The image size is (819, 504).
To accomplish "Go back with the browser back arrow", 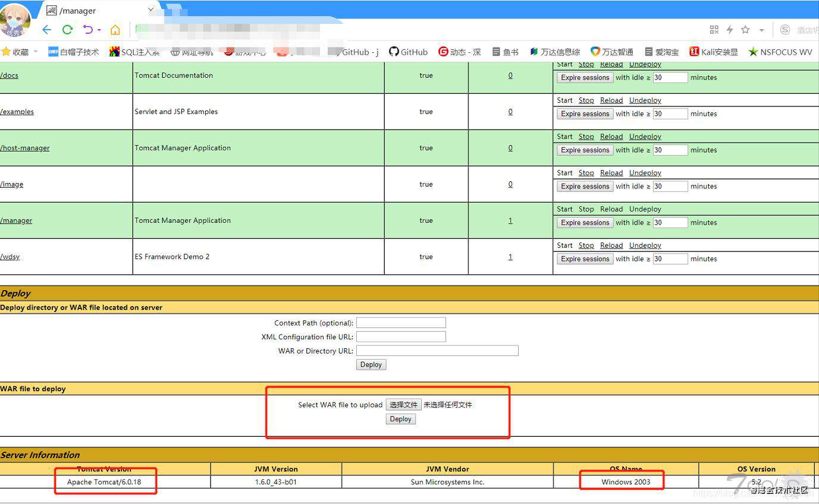I will [x=47, y=30].
